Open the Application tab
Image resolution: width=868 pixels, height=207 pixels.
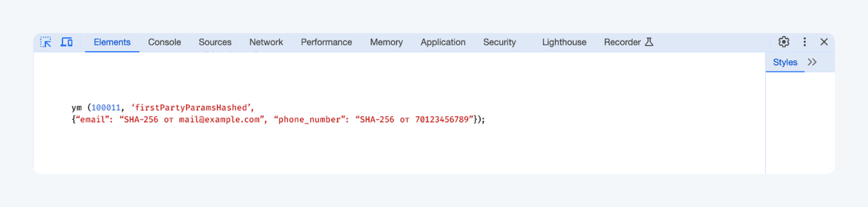(443, 42)
